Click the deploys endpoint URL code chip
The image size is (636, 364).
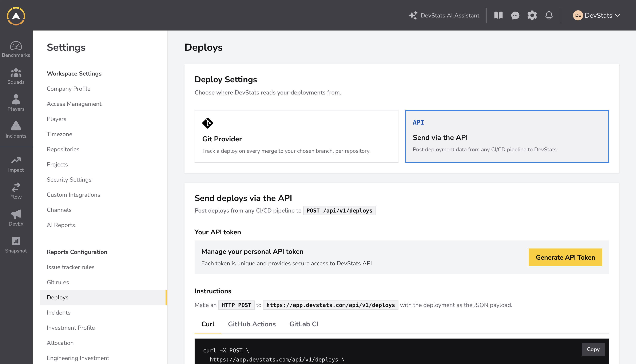click(330, 305)
